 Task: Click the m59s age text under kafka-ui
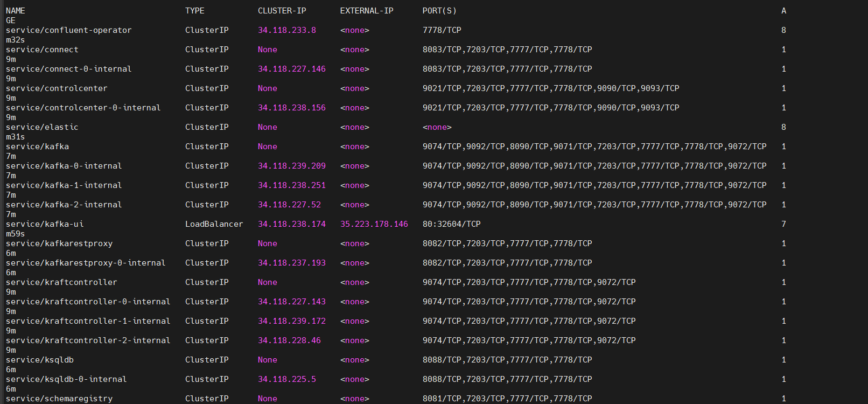(16, 234)
